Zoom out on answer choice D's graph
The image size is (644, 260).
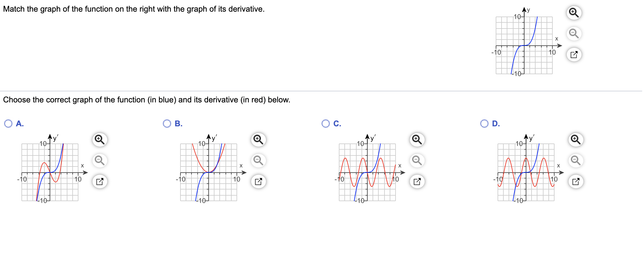(575, 160)
